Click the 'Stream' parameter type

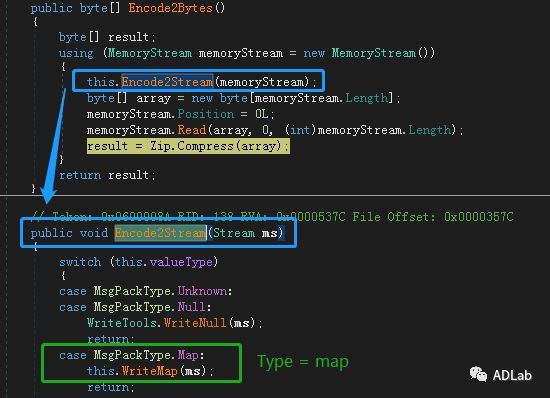(234, 233)
